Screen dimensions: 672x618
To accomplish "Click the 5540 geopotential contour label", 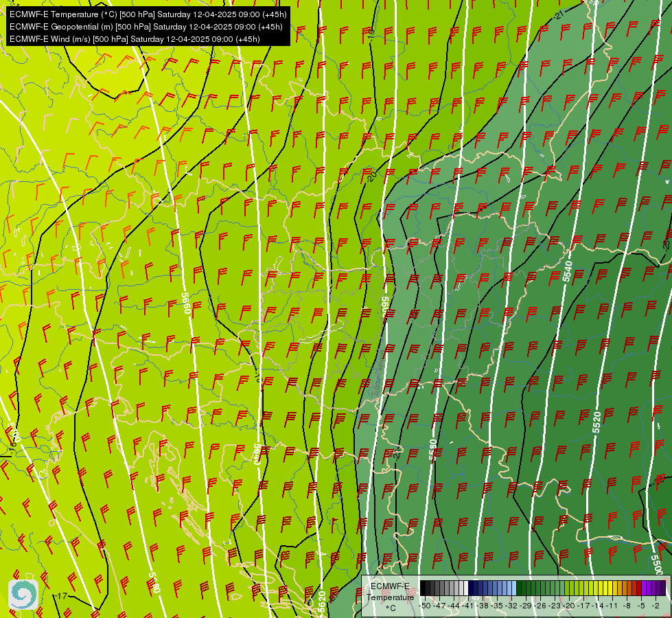I will click(568, 271).
